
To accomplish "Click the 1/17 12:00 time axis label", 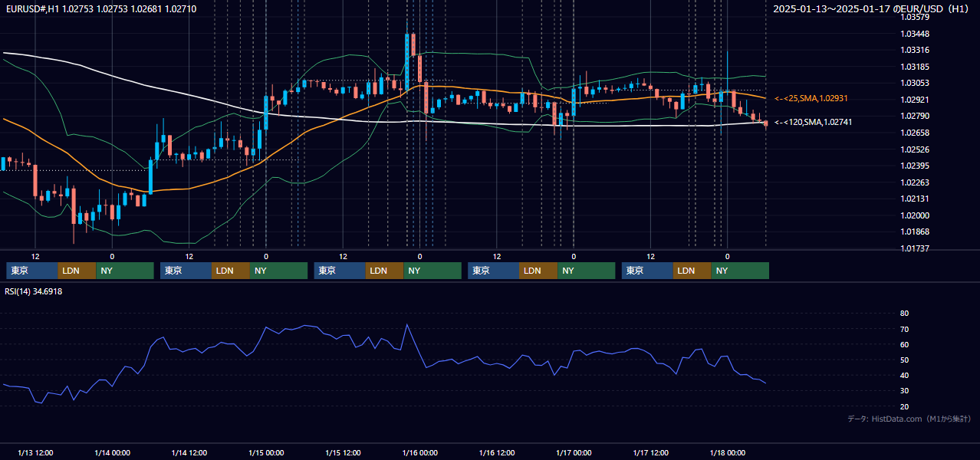I will (x=650, y=453).
